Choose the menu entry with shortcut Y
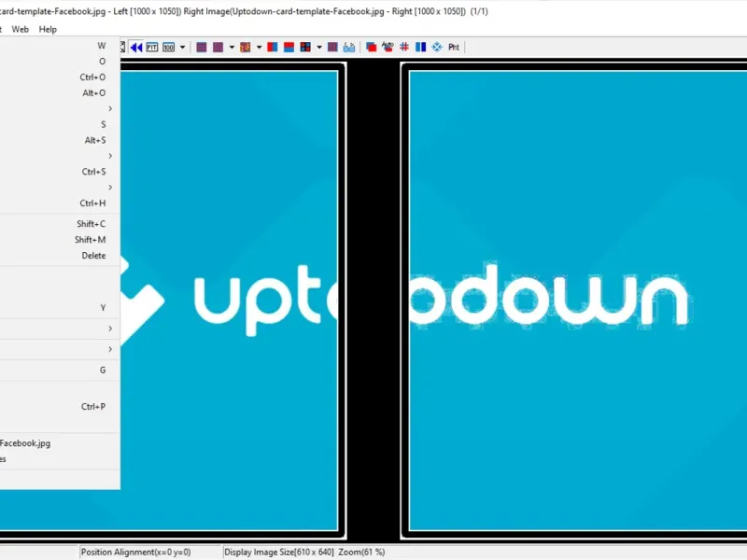This screenshot has width=747, height=560. 60,308
